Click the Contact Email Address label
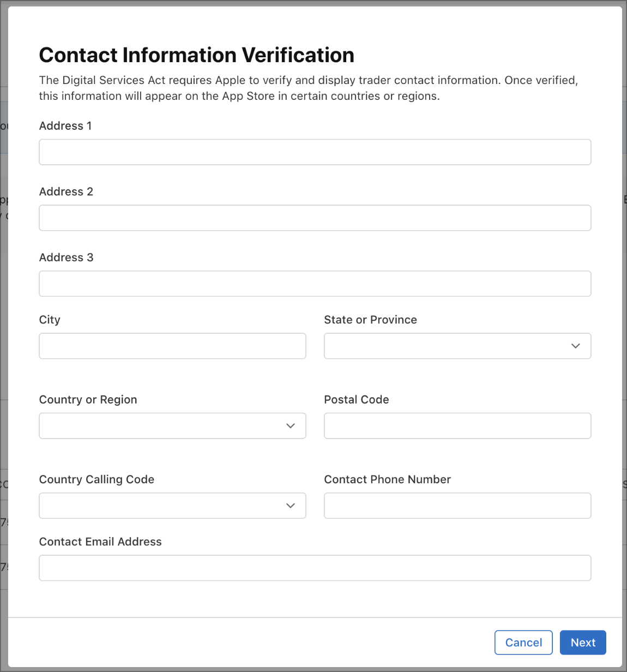 coord(100,542)
